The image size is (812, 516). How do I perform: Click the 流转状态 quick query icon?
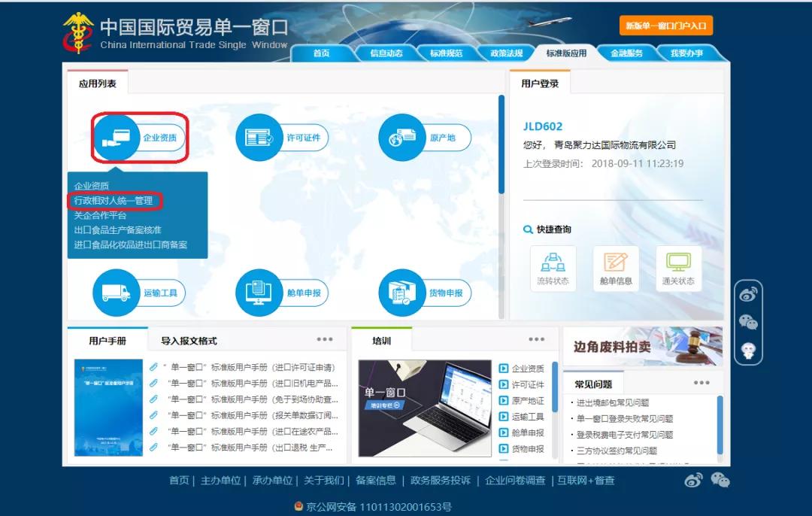tap(552, 268)
